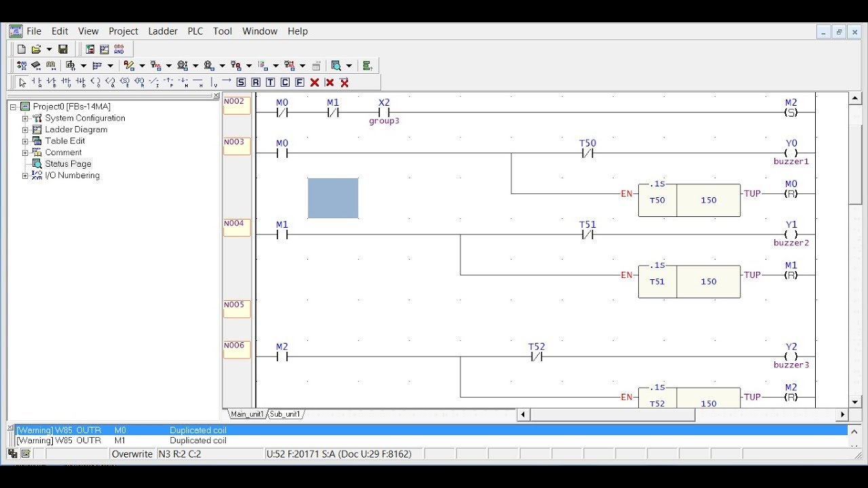Insert horizontal line (H) tool
Viewport: 868px width, 488px height.
(198, 83)
